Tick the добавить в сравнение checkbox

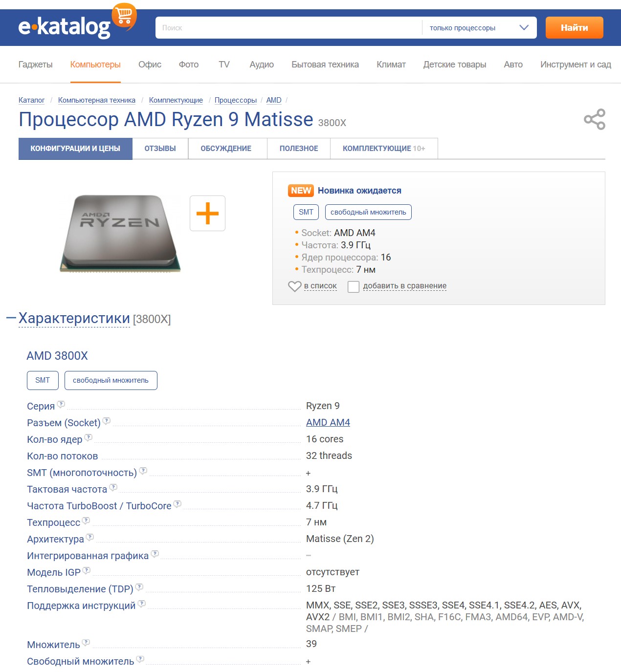354,287
